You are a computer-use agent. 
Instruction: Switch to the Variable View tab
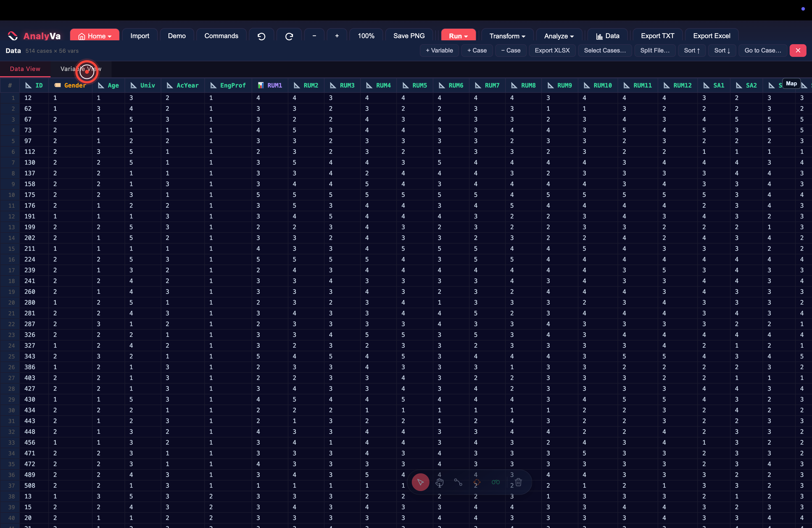pyautogui.click(x=81, y=69)
